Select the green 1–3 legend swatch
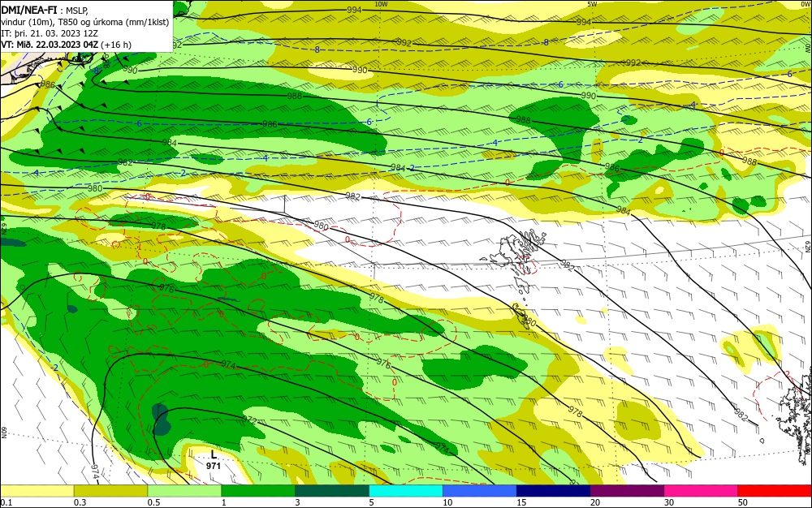The image size is (812, 508). click(258, 491)
